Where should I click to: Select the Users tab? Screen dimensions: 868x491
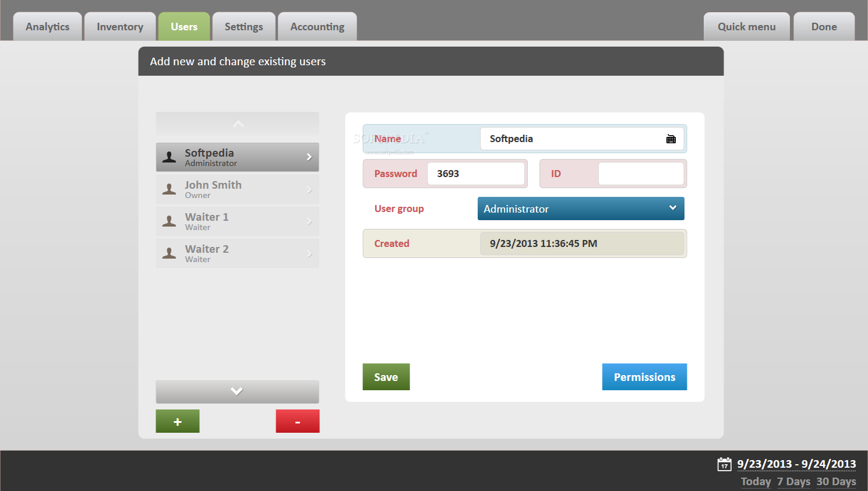(184, 27)
